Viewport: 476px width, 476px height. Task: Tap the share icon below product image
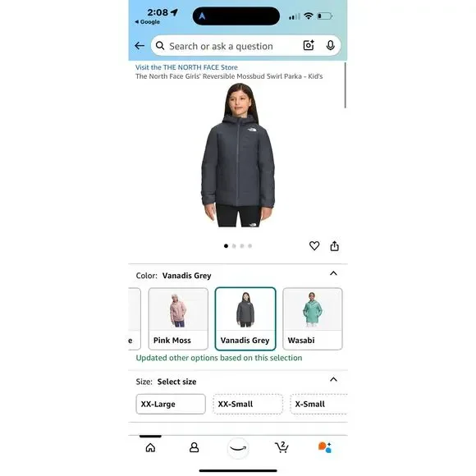334,245
